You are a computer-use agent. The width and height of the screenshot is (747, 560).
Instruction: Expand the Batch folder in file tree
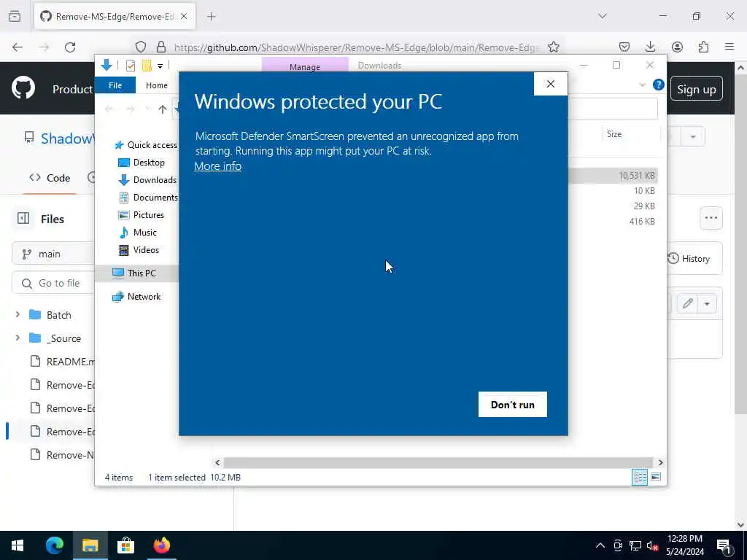click(18, 315)
